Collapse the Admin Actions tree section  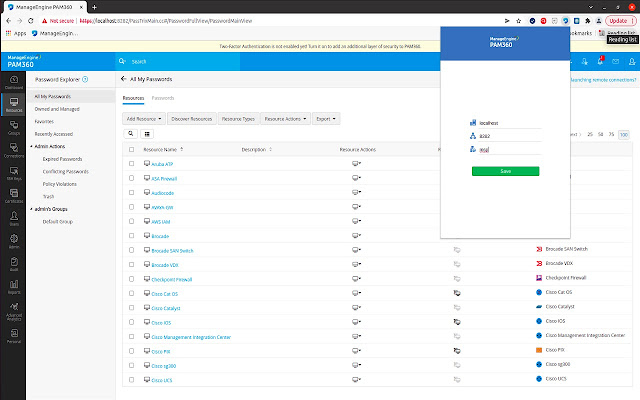[x=31, y=146]
